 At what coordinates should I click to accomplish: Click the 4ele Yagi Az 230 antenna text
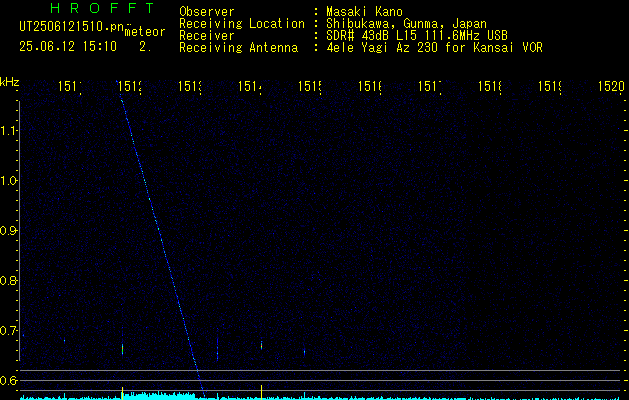[x=434, y=48]
